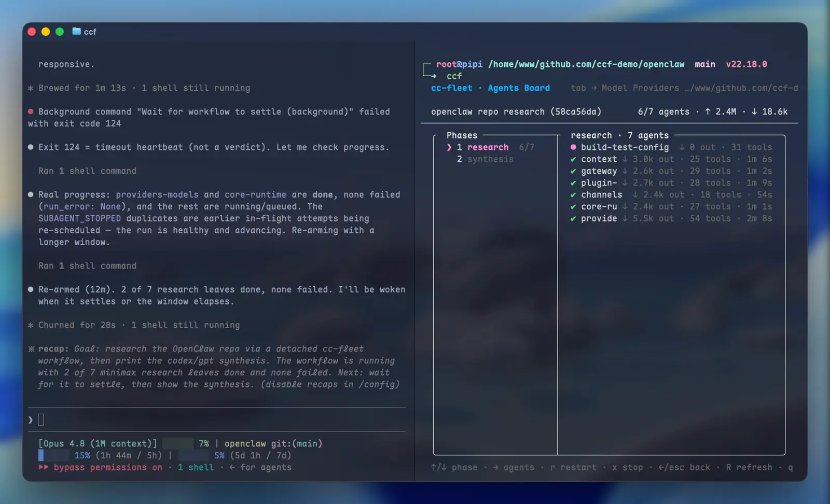Click the ↑/↓ phase shortcut hint
Screen dimensions: 830x504
tap(454, 467)
